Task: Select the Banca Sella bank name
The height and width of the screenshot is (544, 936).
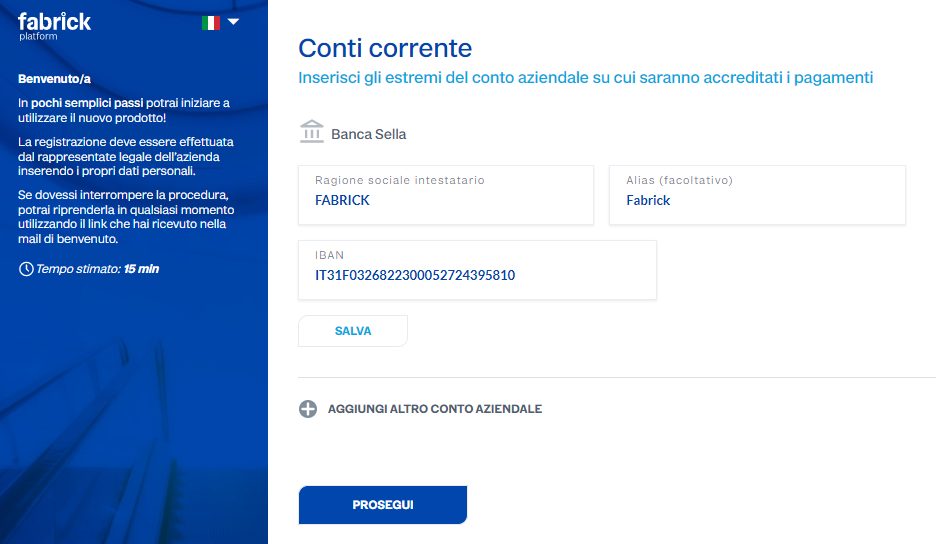Action: click(368, 134)
